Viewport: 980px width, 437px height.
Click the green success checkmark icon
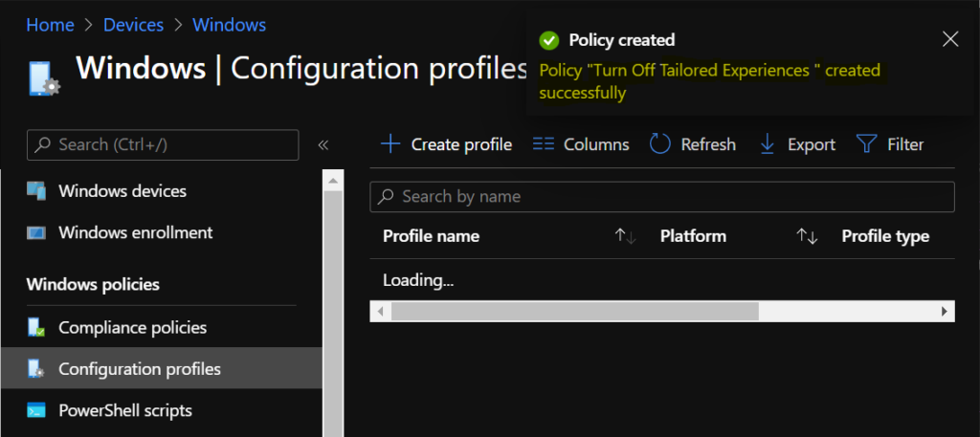click(x=548, y=40)
